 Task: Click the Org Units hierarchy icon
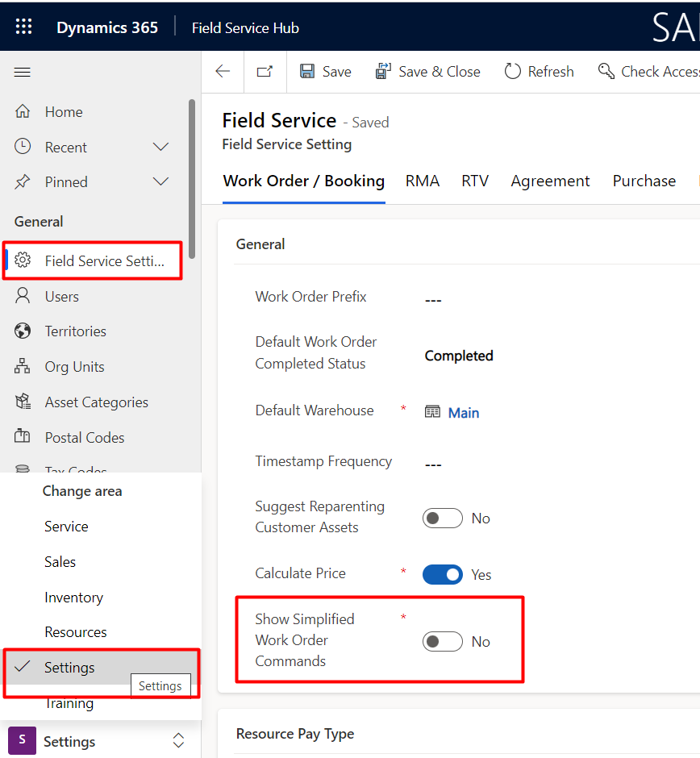[23, 366]
